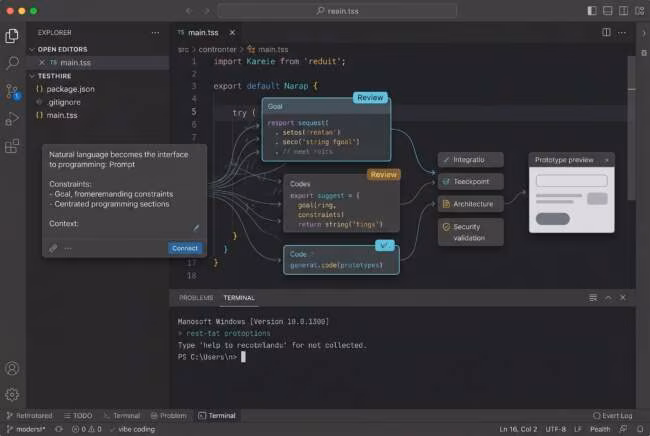This screenshot has height=436, width=650.
Task: Select the Architecture node
Action: 471,204
